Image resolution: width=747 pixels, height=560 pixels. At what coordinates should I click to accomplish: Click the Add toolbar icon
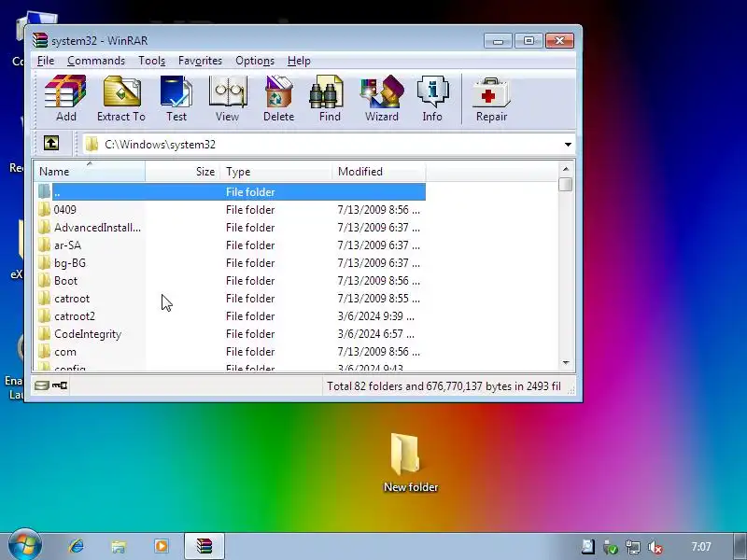(65, 99)
